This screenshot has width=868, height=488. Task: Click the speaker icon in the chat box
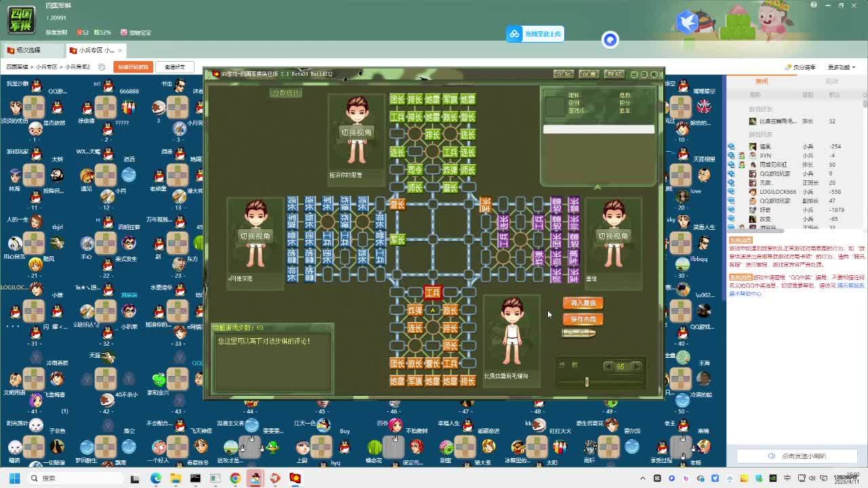coord(771,456)
